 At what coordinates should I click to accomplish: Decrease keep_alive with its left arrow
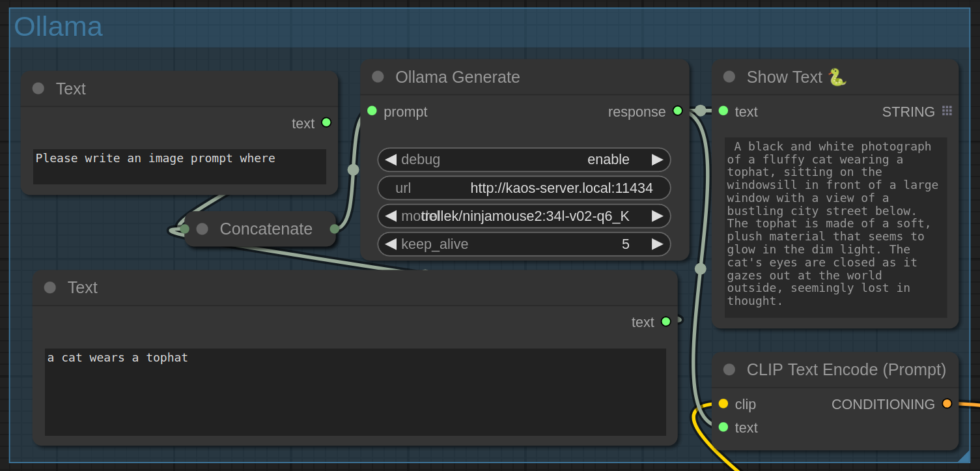(391, 244)
